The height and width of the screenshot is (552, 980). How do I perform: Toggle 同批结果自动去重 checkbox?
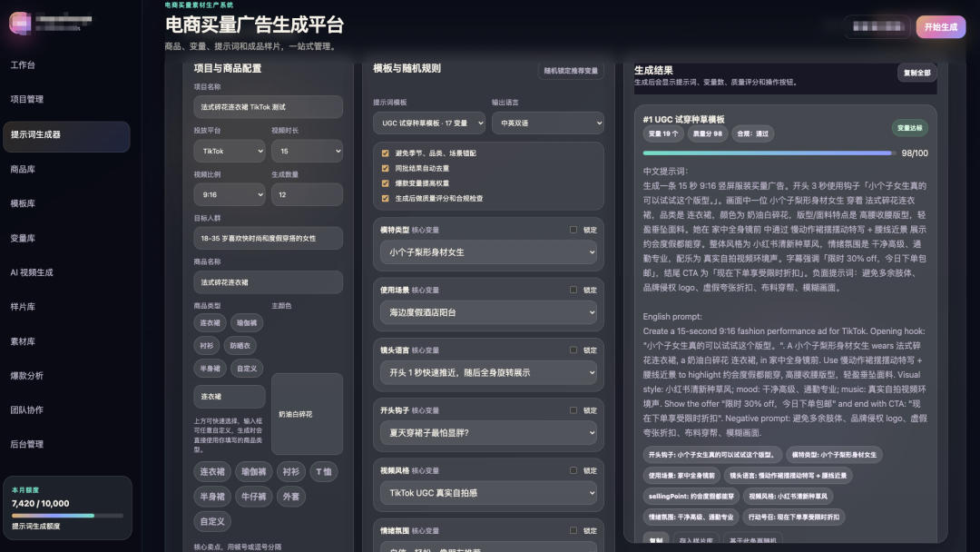[385, 168]
